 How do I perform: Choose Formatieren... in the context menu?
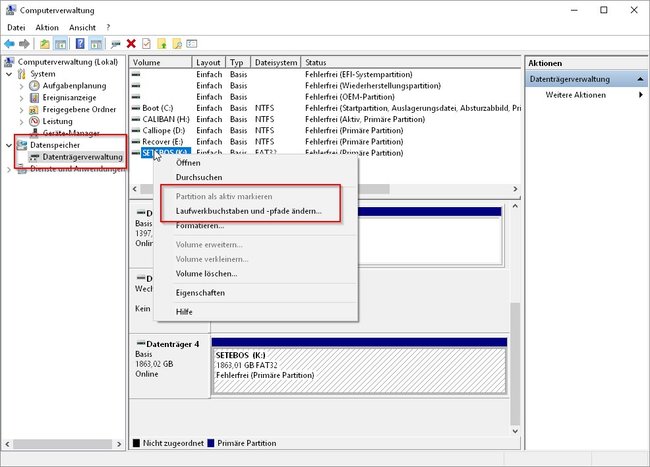click(x=256, y=226)
